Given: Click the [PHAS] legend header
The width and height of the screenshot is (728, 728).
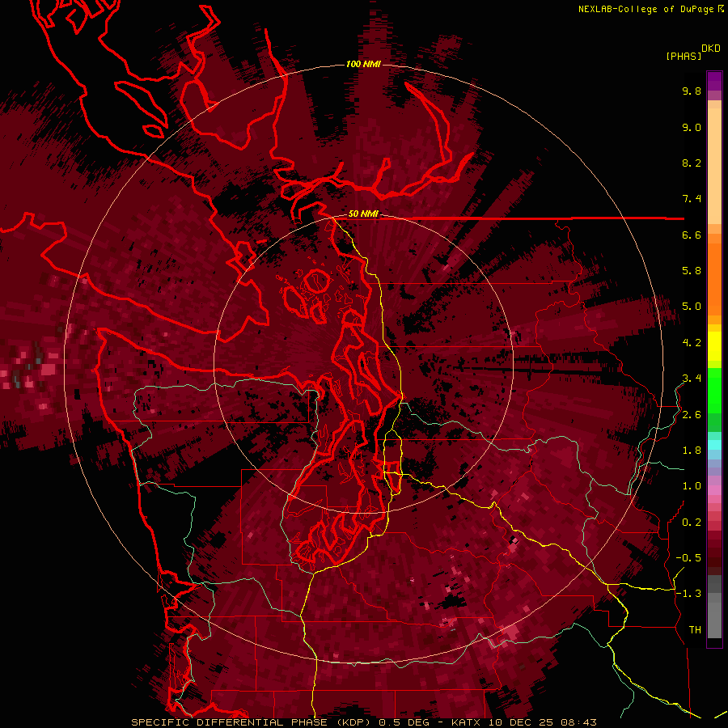Looking at the screenshot, I should click(684, 57).
